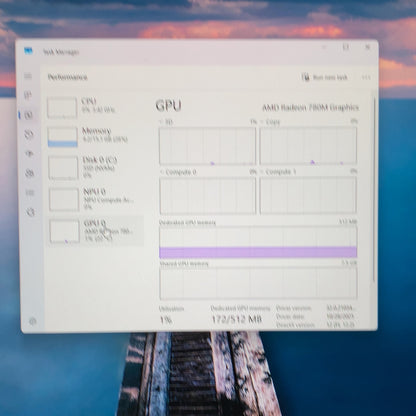Open the hamburger navigation menu

pyautogui.click(x=28, y=76)
